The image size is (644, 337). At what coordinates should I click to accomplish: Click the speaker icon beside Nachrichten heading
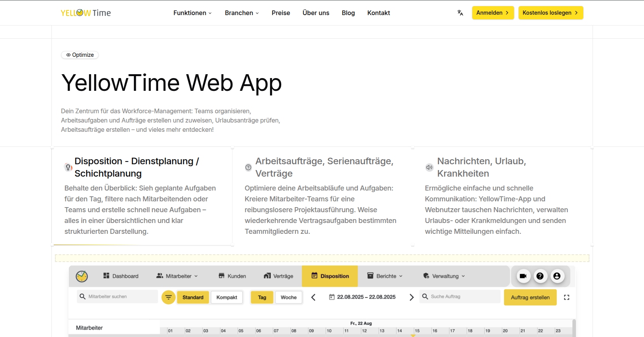point(429,167)
